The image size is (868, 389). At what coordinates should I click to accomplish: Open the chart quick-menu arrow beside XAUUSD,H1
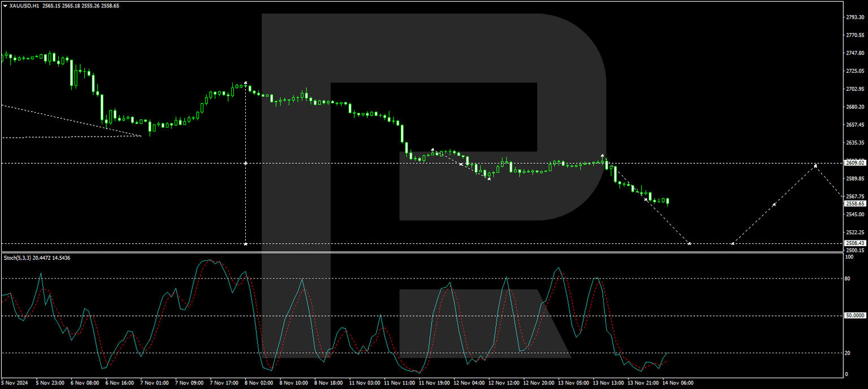[x=5, y=6]
